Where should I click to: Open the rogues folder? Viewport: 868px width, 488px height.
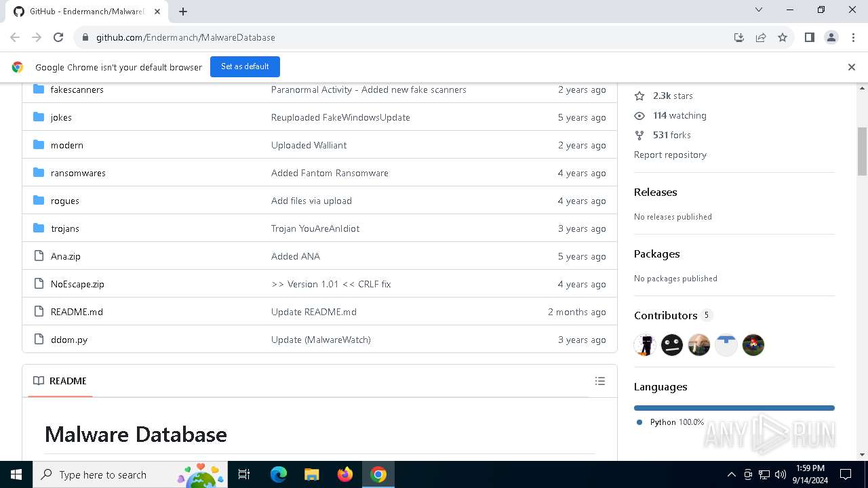point(64,201)
